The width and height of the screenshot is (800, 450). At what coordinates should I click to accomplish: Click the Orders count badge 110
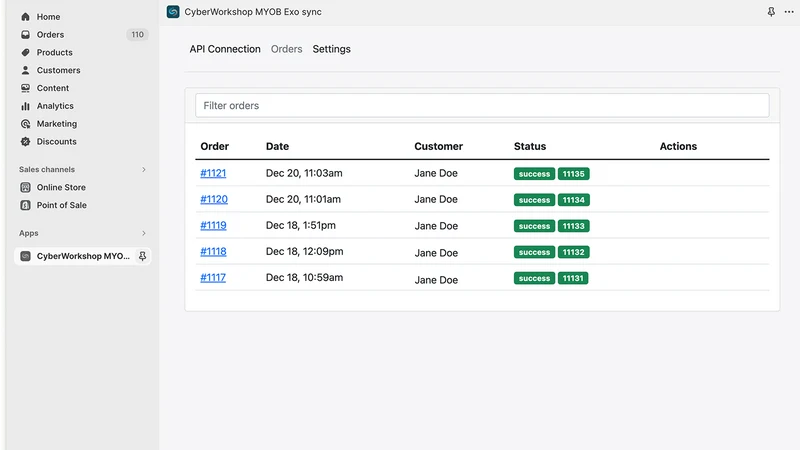tap(137, 35)
